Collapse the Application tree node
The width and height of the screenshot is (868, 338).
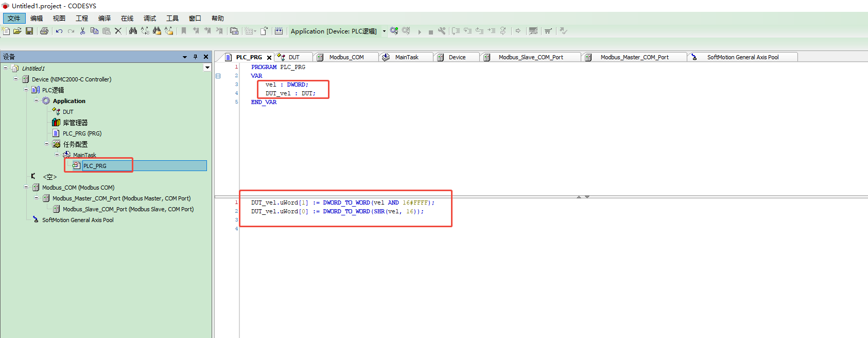36,100
